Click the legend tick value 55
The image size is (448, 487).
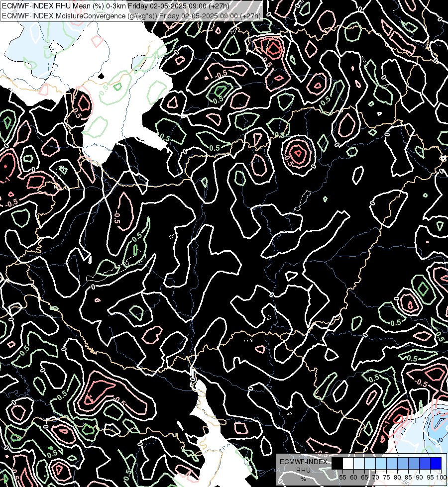(x=342, y=478)
